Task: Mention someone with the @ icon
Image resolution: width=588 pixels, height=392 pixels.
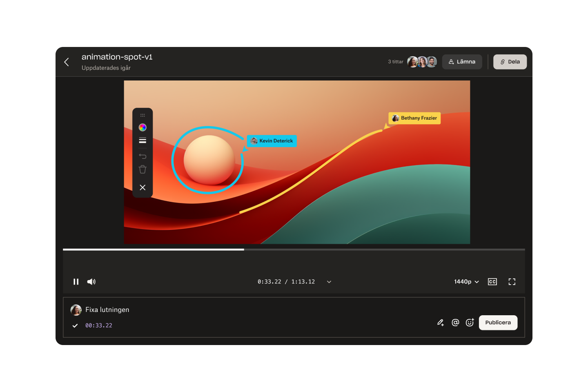Action: tap(455, 323)
